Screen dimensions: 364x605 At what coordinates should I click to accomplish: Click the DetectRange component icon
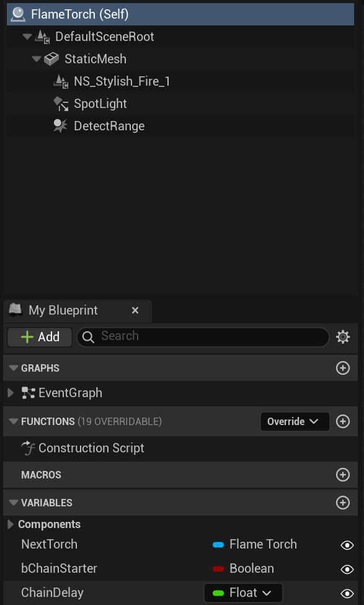coord(61,126)
